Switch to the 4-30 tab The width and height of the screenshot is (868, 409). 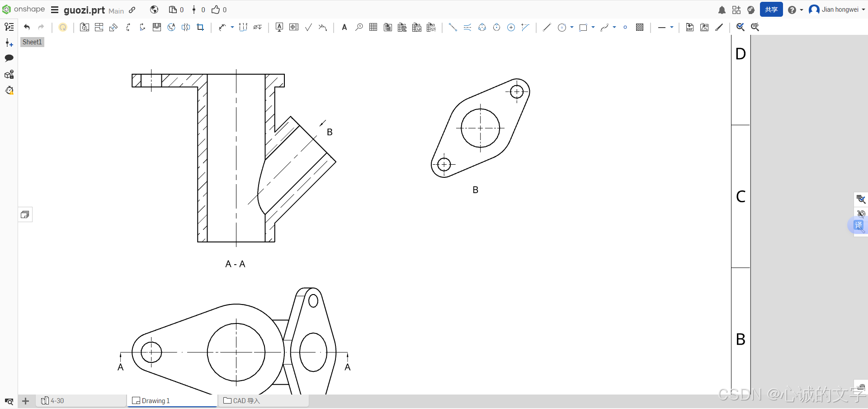point(81,401)
